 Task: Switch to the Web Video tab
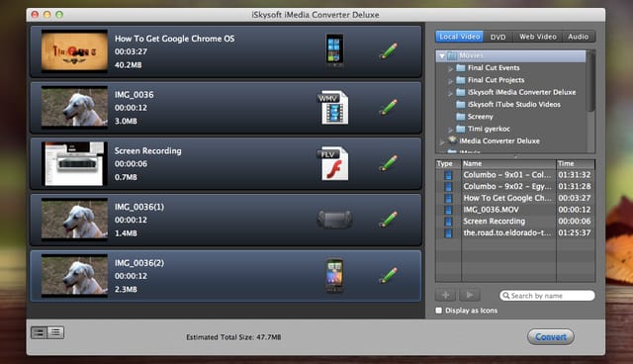pyautogui.click(x=538, y=37)
